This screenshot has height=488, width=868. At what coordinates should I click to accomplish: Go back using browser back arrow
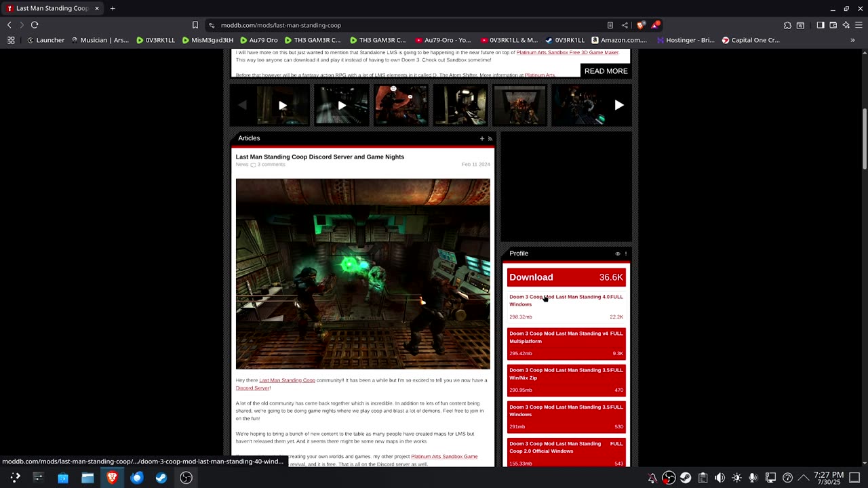9,25
